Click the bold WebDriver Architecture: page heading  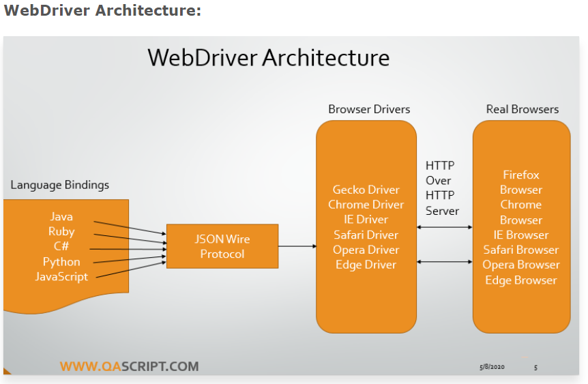102,12
